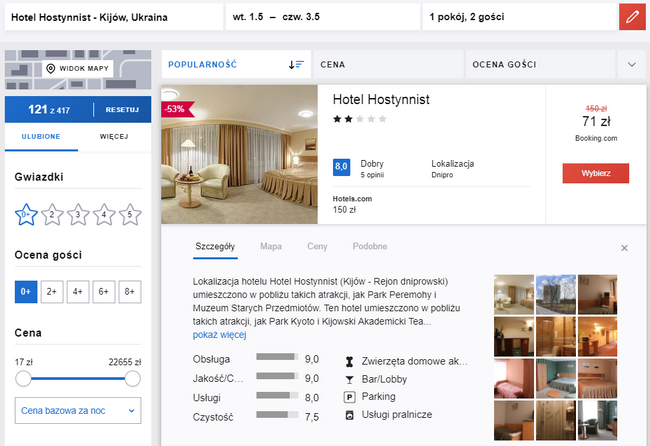Click the laundry services icon
The image size is (650, 446).
point(349,415)
